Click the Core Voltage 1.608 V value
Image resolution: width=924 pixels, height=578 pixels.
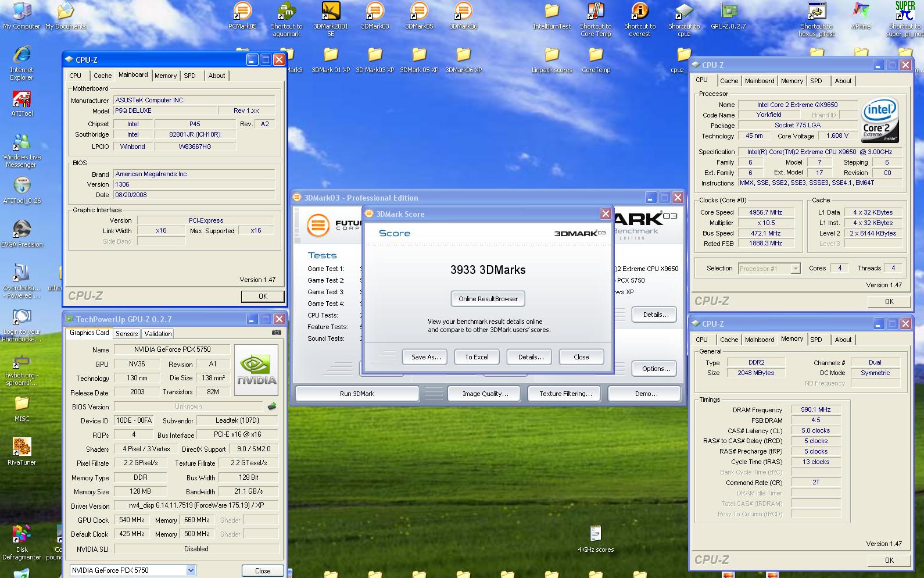pos(837,135)
